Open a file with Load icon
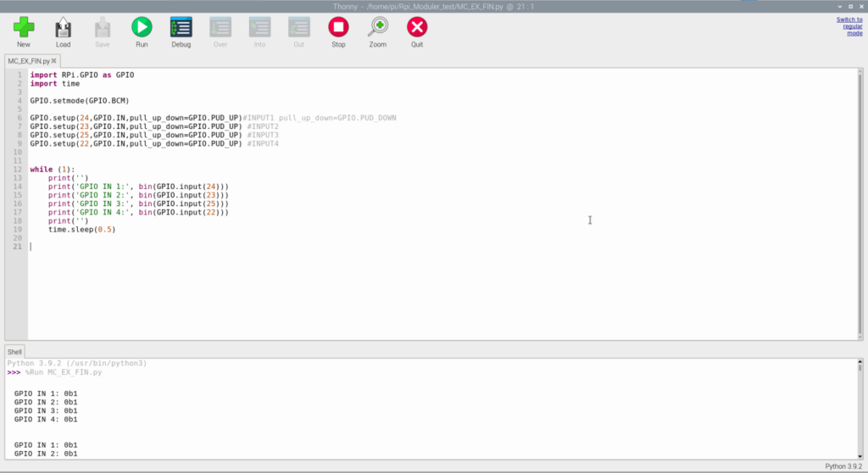 [x=63, y=28]
